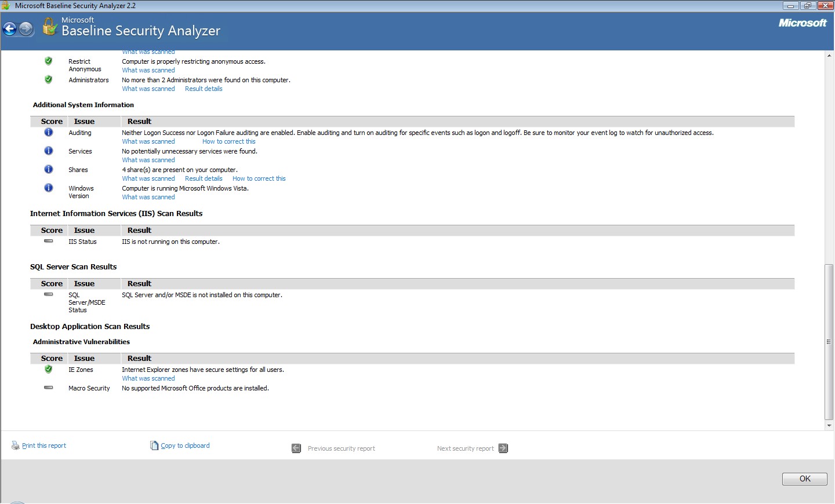
Task: Click the Previous security report label
Action: coord(342,448)
